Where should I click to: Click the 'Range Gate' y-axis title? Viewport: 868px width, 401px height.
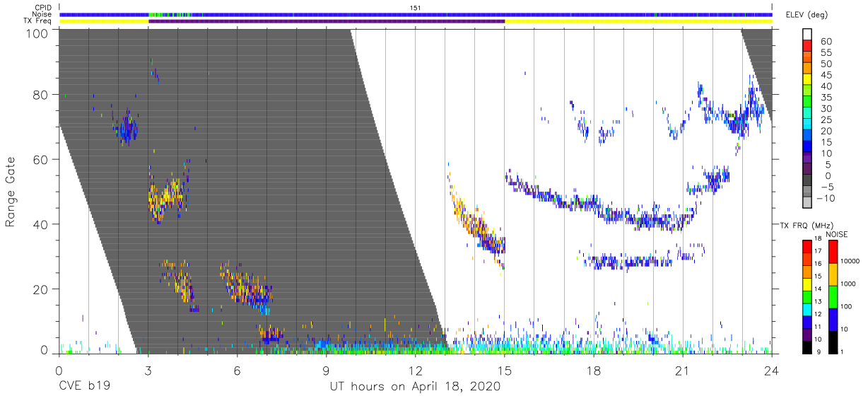pyautogui.click(x=11, y=192)
